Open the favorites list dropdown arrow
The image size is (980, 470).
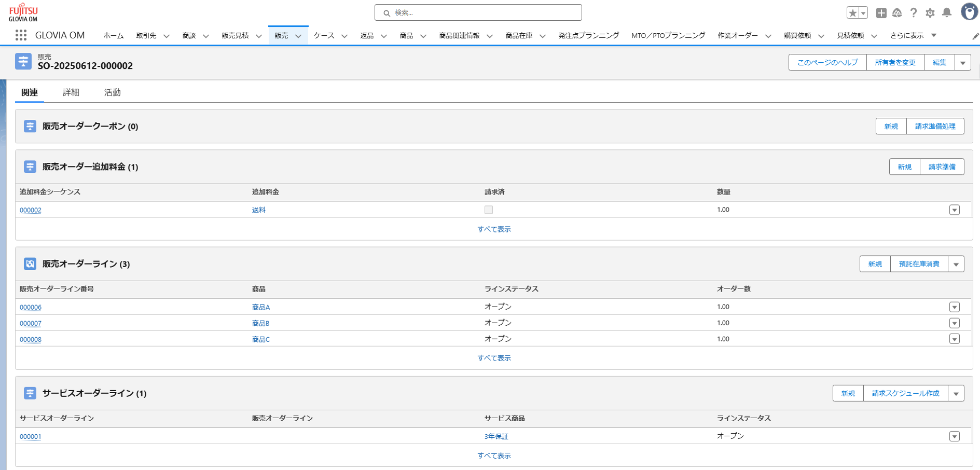tap(863, 13)
